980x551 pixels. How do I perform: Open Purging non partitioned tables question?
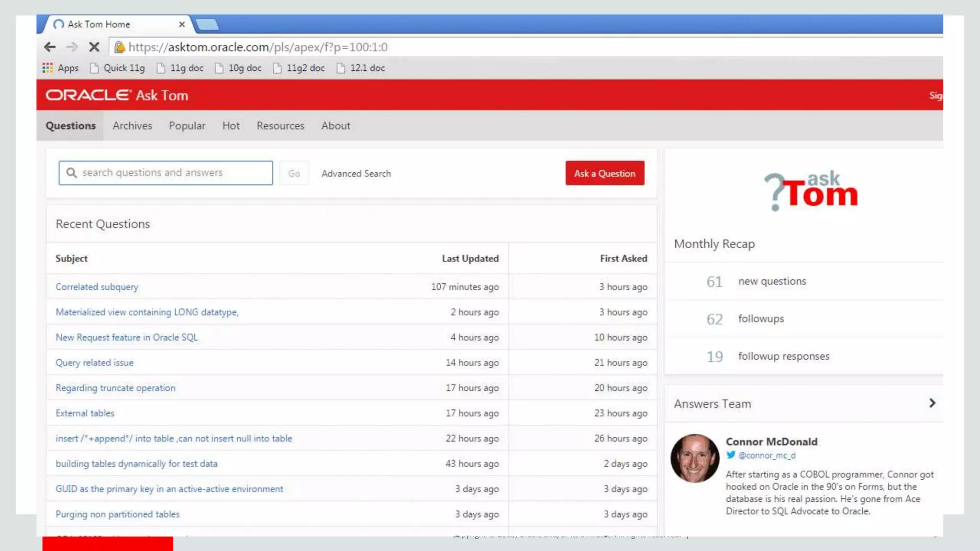click(x=117, y=514)
